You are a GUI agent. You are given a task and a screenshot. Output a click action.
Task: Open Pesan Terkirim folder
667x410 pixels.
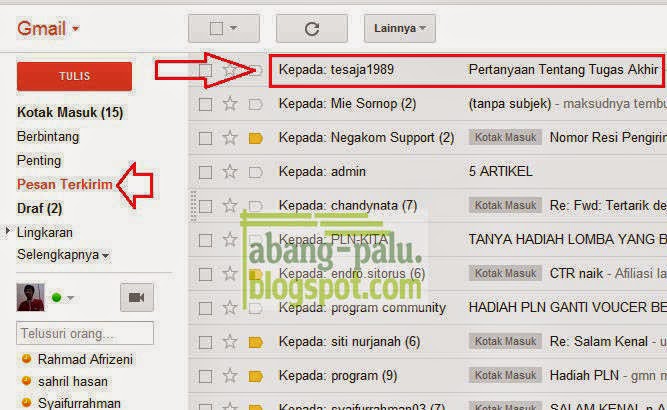tap(65, 185)
